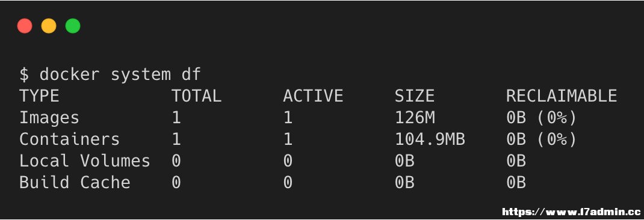Viewport: 644px width, 220px height.
Task: Select the Containers row label
Action: (x=69, y=139)
